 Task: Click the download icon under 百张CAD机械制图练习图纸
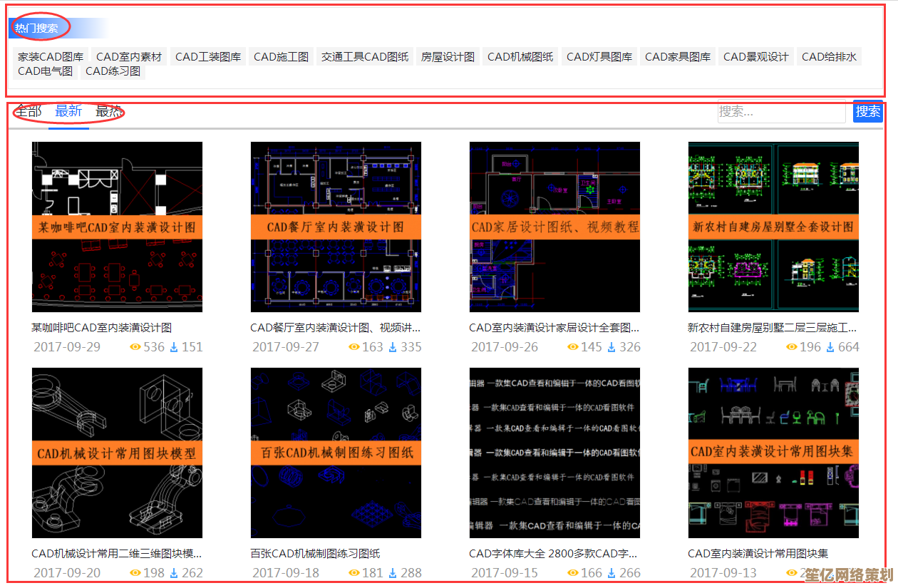click(392, 573)
